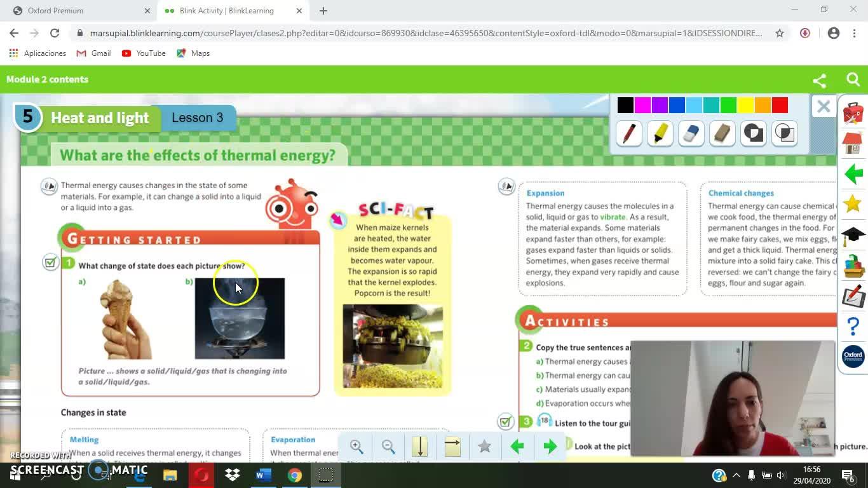Pick the orange color swatch
This screenshot has width=868, height=488.
pyautogui.click(x=763, y=105)
